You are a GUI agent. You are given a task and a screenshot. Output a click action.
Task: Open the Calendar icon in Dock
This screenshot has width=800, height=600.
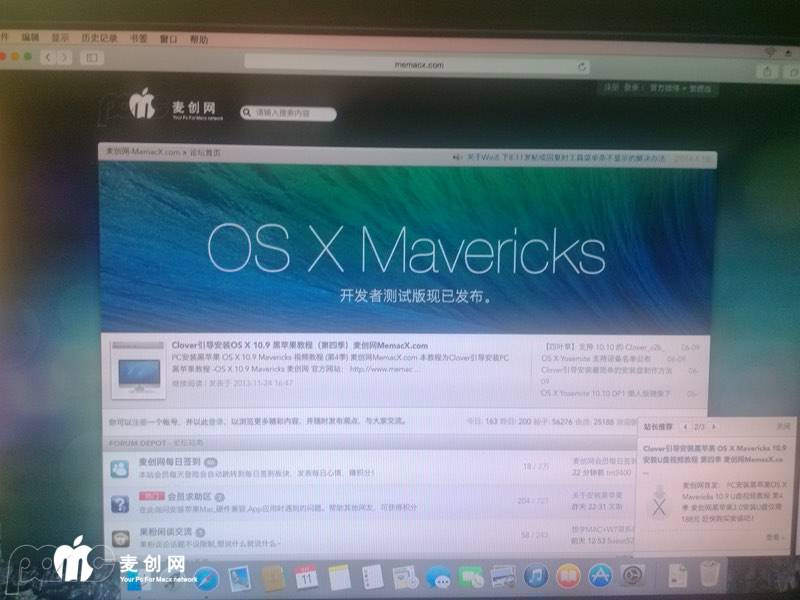pyautogui.click(x=306, y=577)
